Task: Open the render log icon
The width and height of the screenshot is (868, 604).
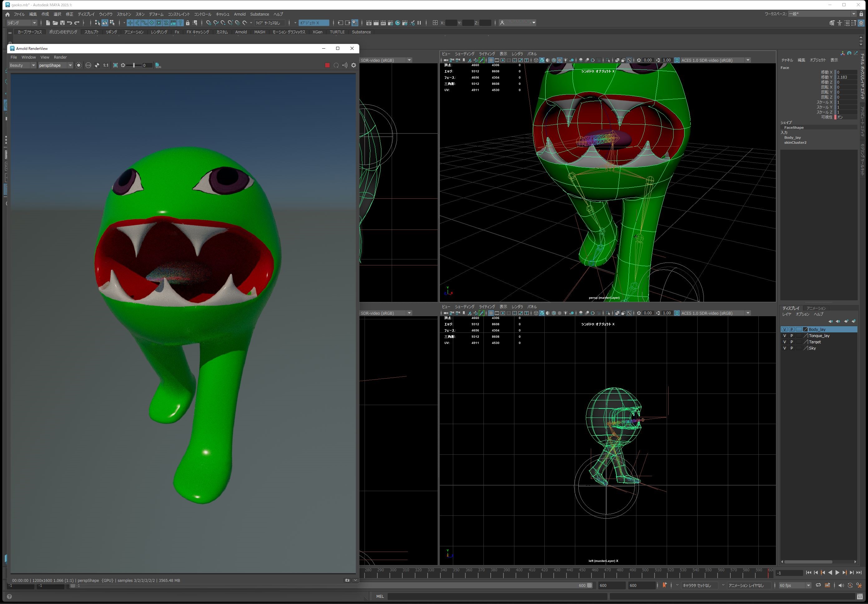Action: pyautogui.click(x=158, y=65)
